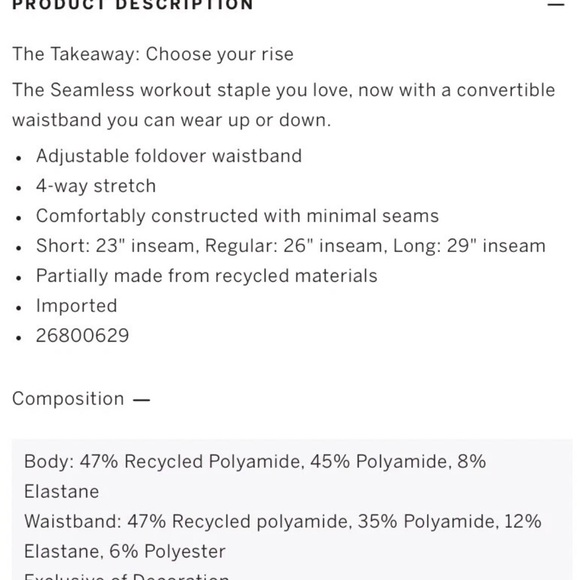Viewport: 580px width, 580px height.
Task: Click the 'Regular: 26" inseam' text
Action: (293, 246)
